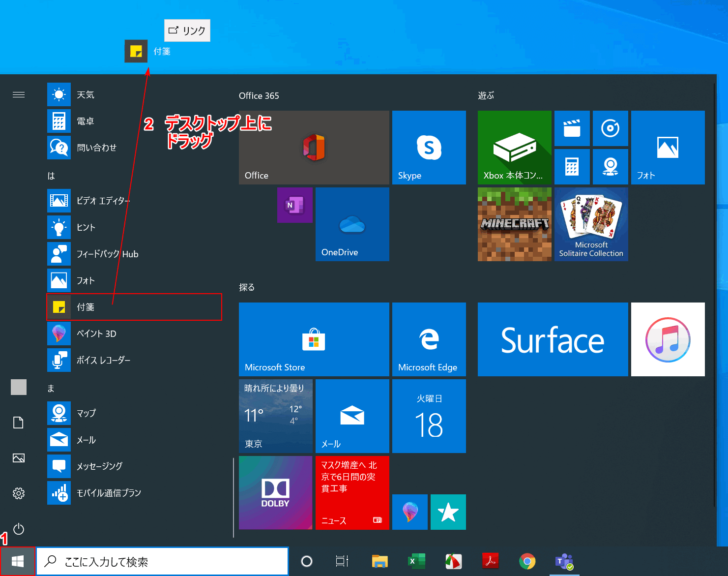Open ボイス レコーダー app
Viewport: 728px width, 576px height.
tap(134, 360)
